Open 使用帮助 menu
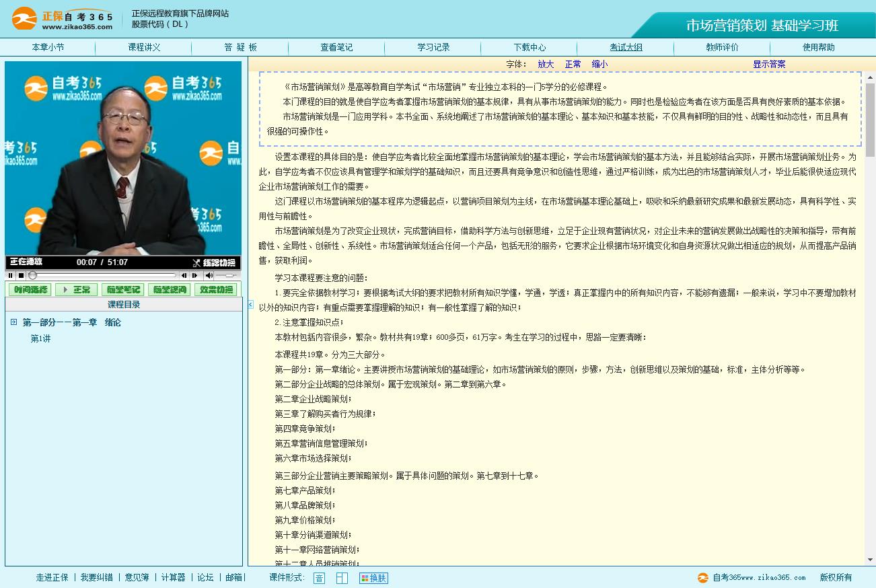 point(818,47)
